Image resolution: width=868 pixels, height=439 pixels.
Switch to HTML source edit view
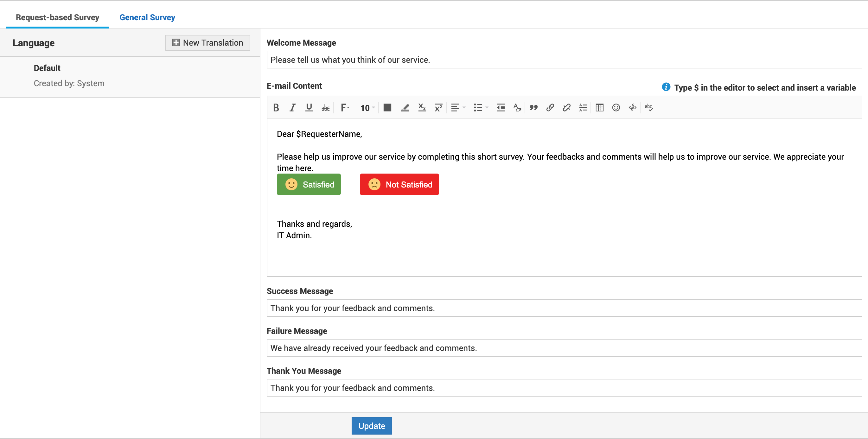[x=632, y=107]
